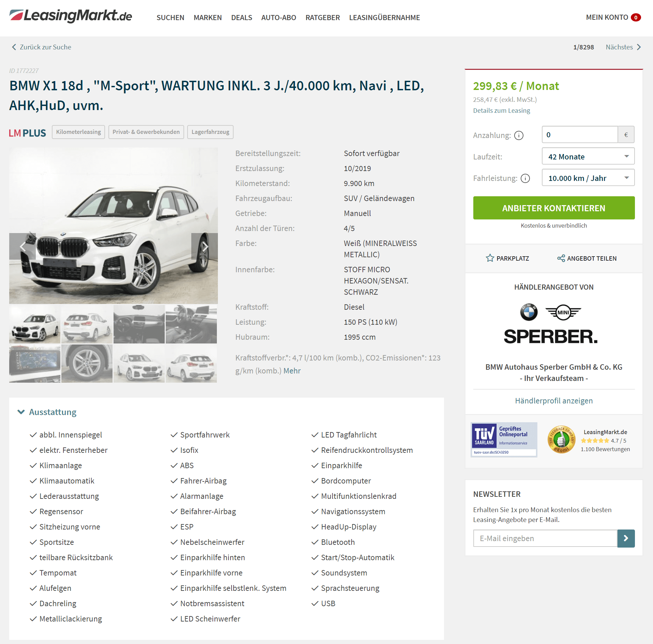
Task: Focus the E-Mail eingeben newsletter field
Action: [x=545, y=538]
